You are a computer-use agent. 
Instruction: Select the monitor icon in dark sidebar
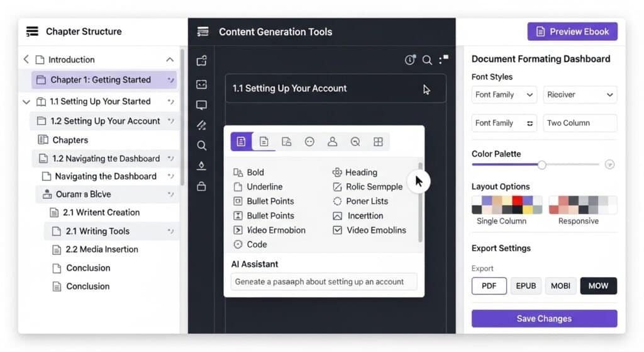tap(201, 105)
